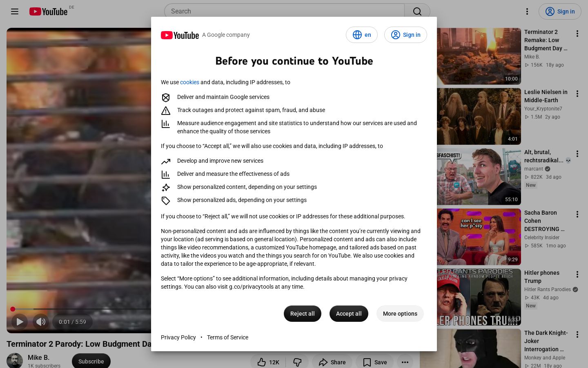Click Sign in inside the consent dialog

click(x=405, y=35)
